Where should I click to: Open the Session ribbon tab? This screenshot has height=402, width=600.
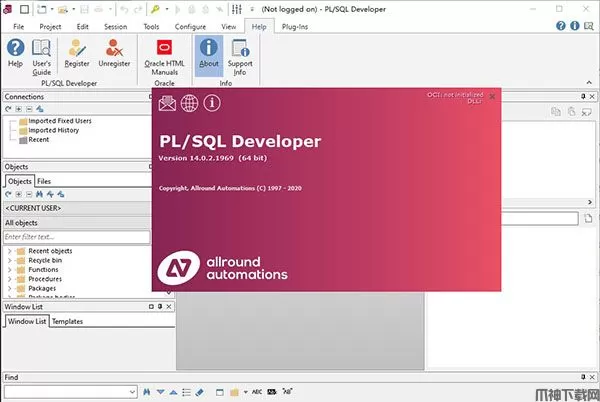pos(116,26)
